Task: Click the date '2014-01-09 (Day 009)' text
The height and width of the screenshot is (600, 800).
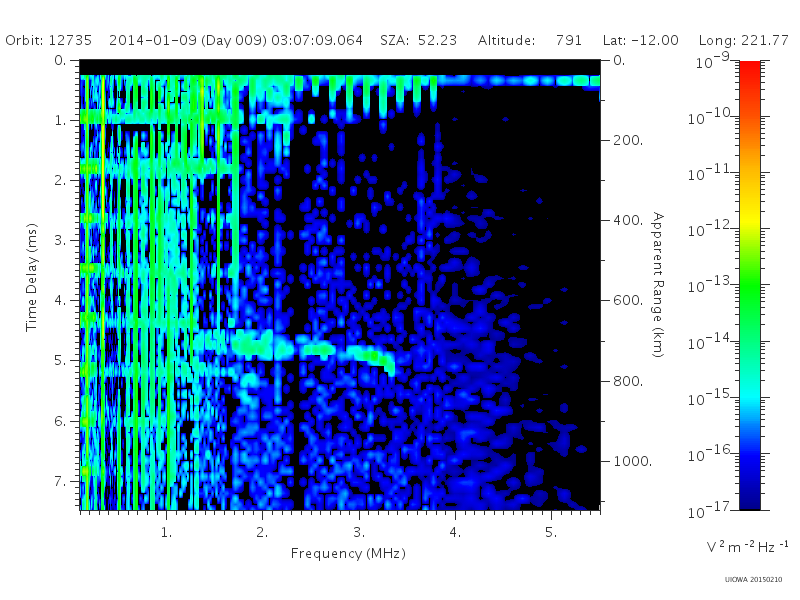Action: [188, 40]
